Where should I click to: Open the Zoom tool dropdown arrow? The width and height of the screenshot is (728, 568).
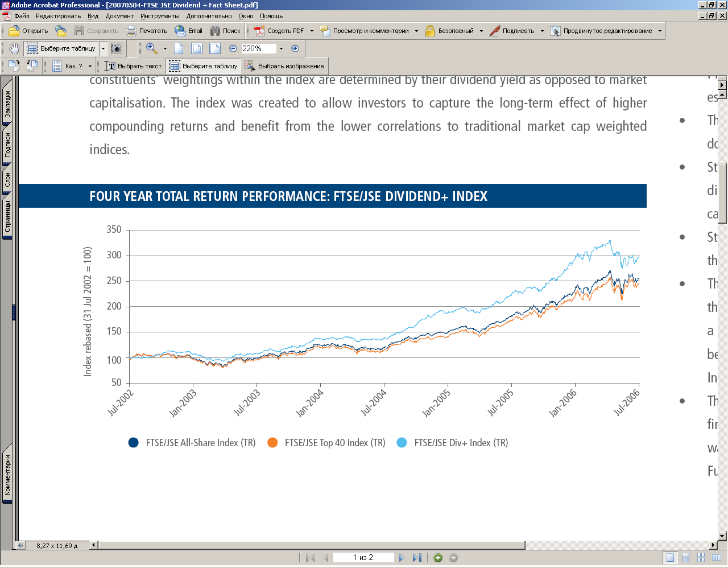[165, 48]
